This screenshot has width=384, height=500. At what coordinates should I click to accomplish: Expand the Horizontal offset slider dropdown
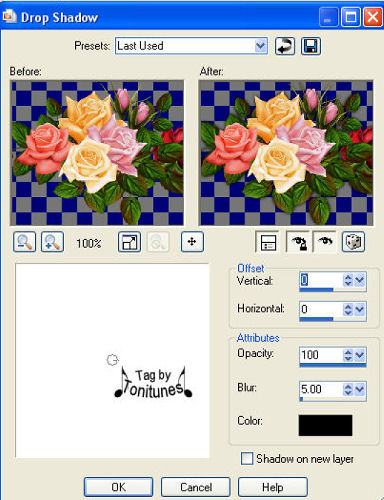point(359,309)
